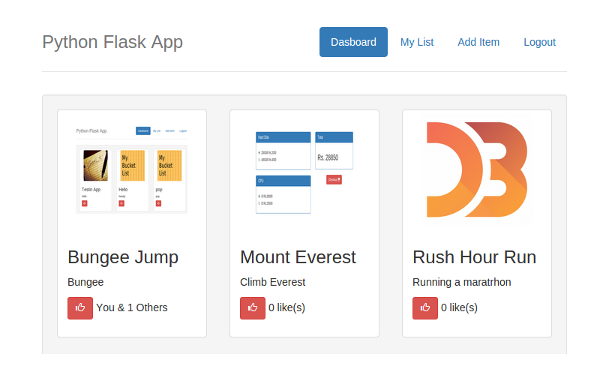Click the 'You & 1 Others' like count
Viewport: 600px width, 375px height.
tap(132, 308)
